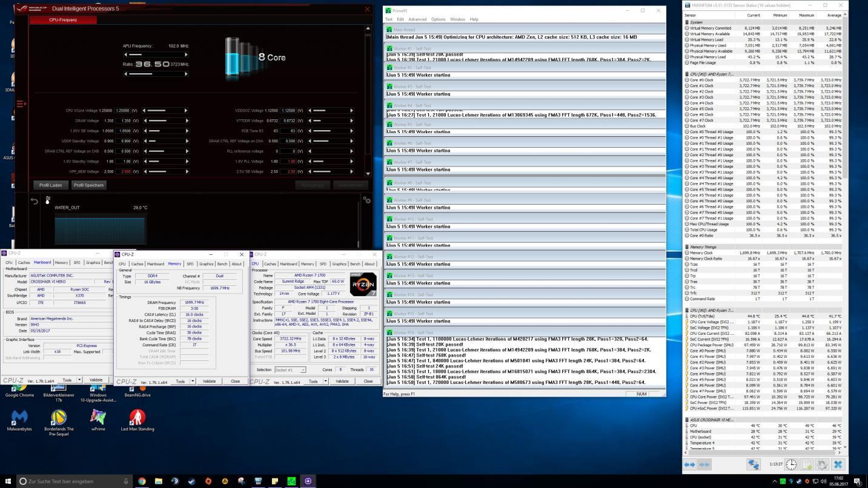The height and width of the screenshot is (488, 868).
Task: Increase Ratio with right arrow
Action: tap(187, 74)
